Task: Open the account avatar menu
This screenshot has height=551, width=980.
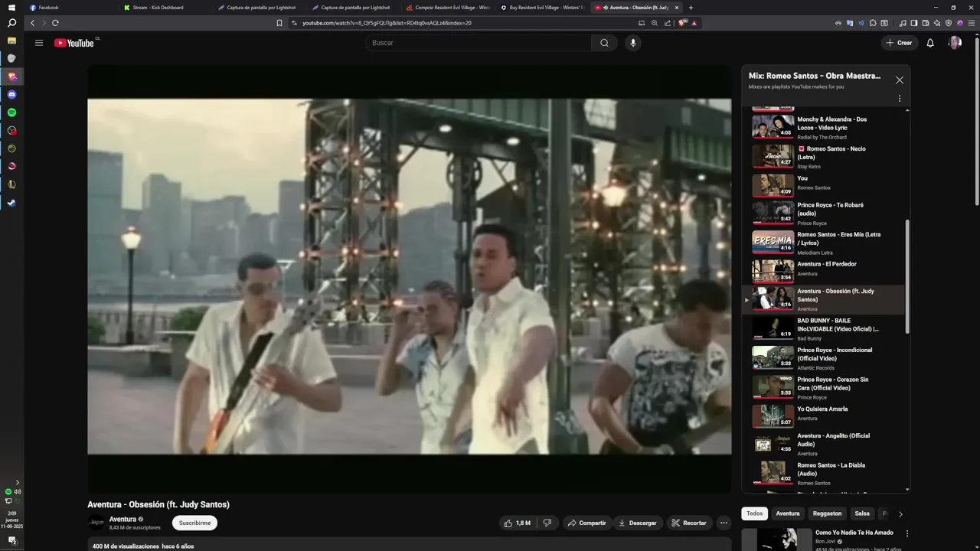Action: coord(955,43)
